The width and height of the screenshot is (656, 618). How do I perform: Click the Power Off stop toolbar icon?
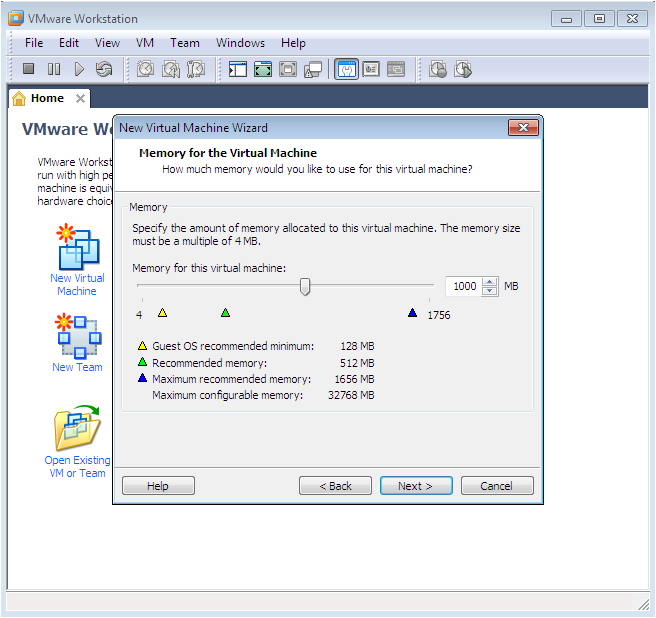28,69
